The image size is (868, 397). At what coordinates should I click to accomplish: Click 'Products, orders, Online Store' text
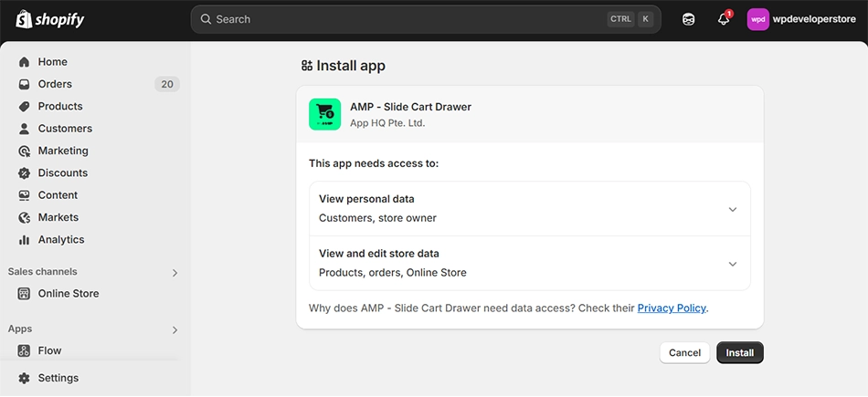[x=393, y=273]
